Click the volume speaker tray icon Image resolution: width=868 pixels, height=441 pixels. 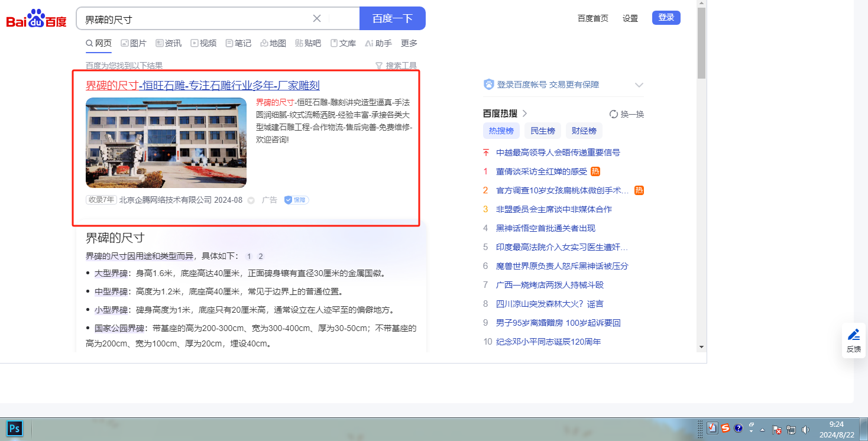(805, 430)
